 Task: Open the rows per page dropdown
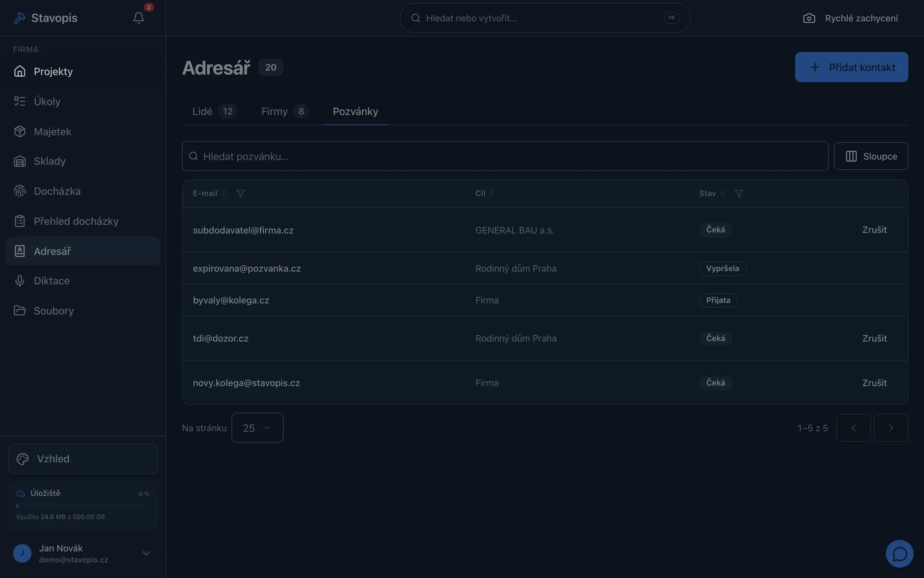(257, 428)
